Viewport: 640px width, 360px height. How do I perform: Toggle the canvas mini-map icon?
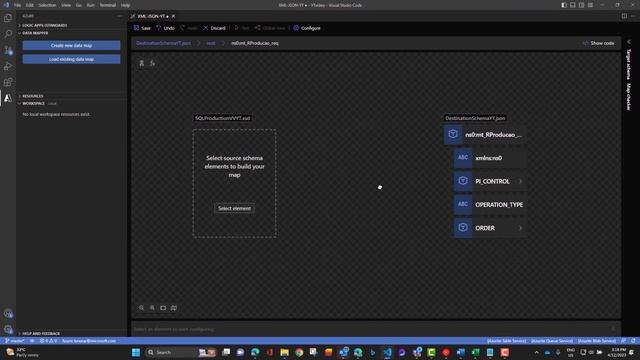tap(174, 308)
